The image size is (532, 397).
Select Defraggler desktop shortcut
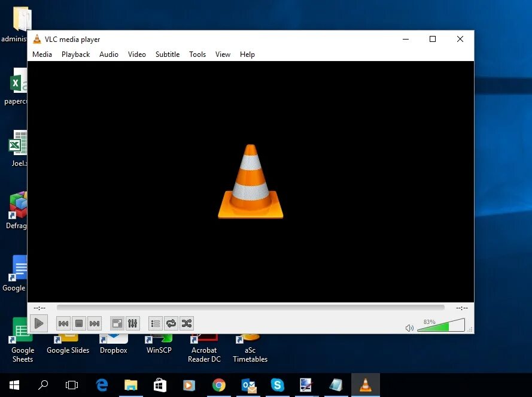(x=16, y=211)
